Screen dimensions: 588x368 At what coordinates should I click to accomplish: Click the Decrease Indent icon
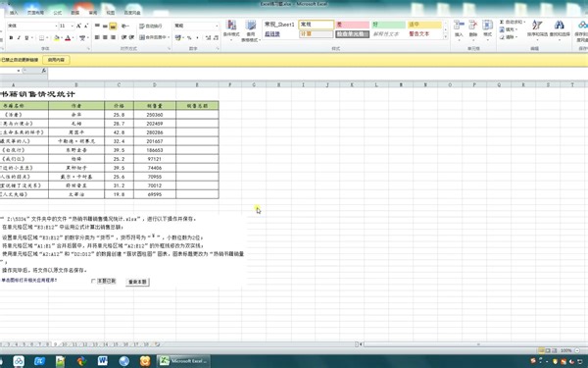point(123,37)
